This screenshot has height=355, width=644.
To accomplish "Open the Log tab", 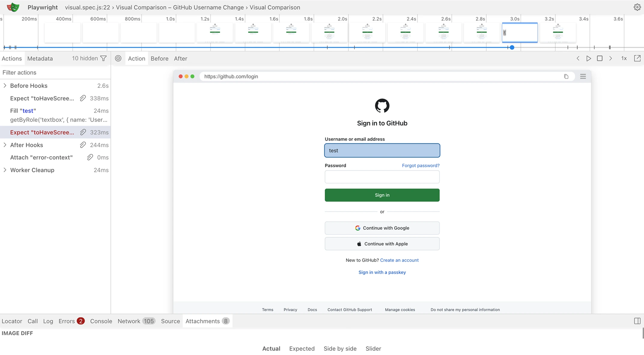I will (48, 321).
